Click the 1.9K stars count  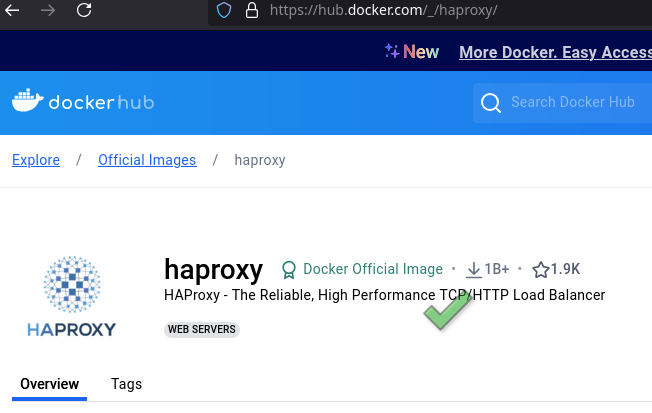pos(566,269)
